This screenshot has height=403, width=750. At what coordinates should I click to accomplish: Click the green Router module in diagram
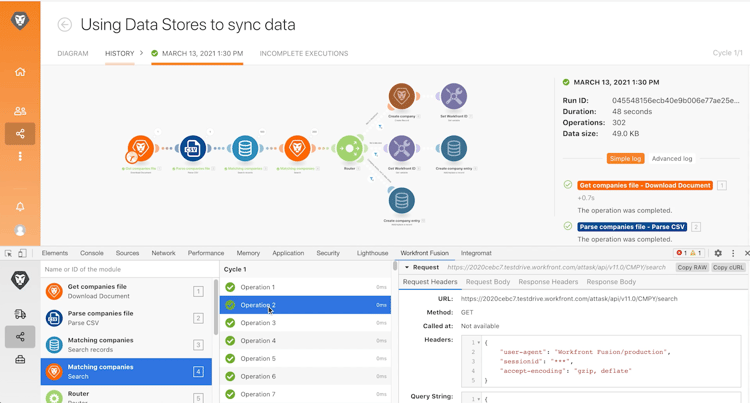[x=350, y=148]
